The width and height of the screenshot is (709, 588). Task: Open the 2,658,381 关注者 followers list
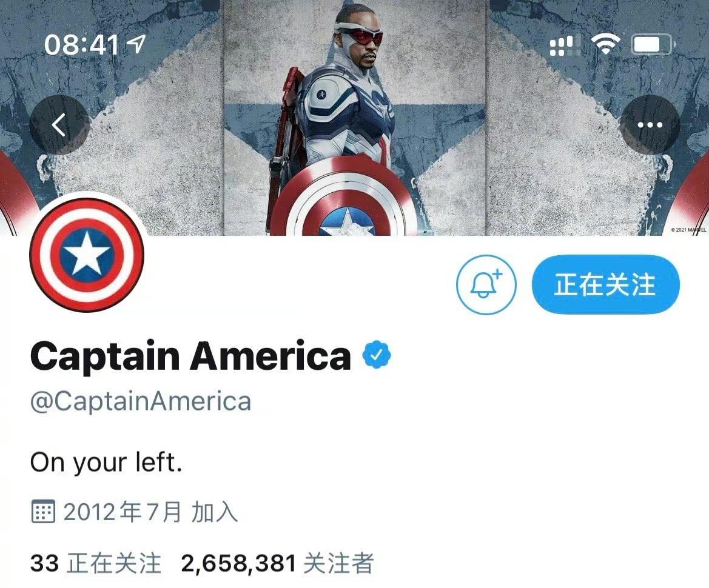pos(278,564)
